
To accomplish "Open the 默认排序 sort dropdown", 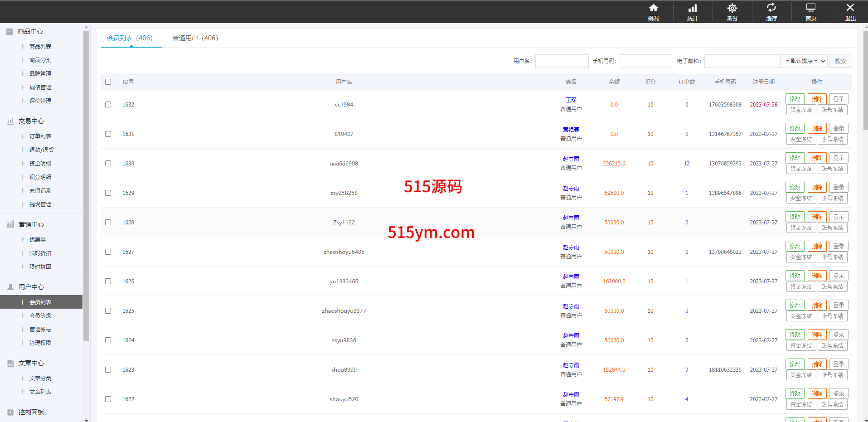I will click(805, 61).
